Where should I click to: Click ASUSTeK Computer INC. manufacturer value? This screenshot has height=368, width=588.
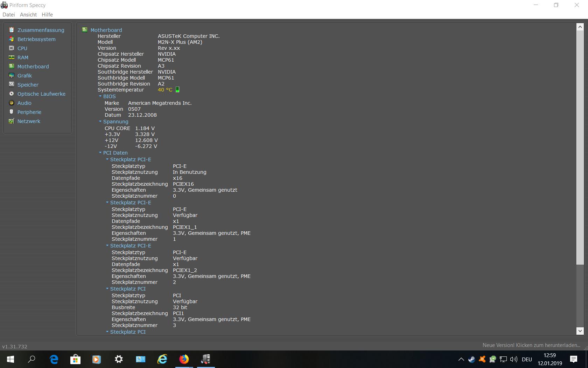click(189, 36)
